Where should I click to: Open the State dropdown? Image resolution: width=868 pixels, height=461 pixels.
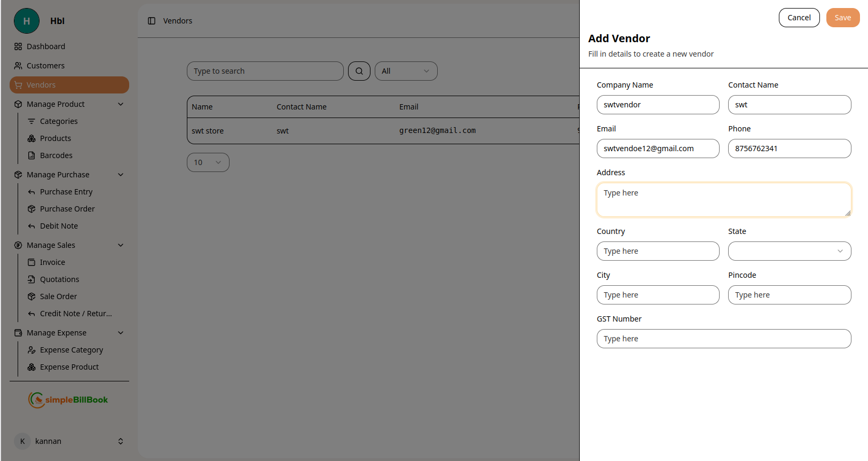tap(789, 251)
